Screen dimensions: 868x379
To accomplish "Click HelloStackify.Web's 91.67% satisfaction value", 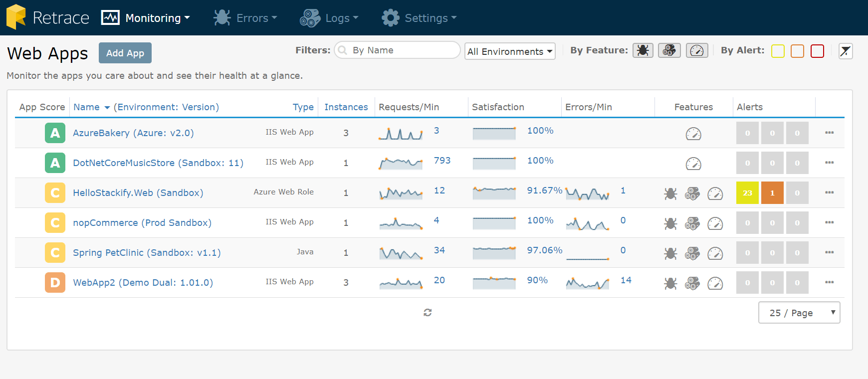I will [x=545, y=190].
